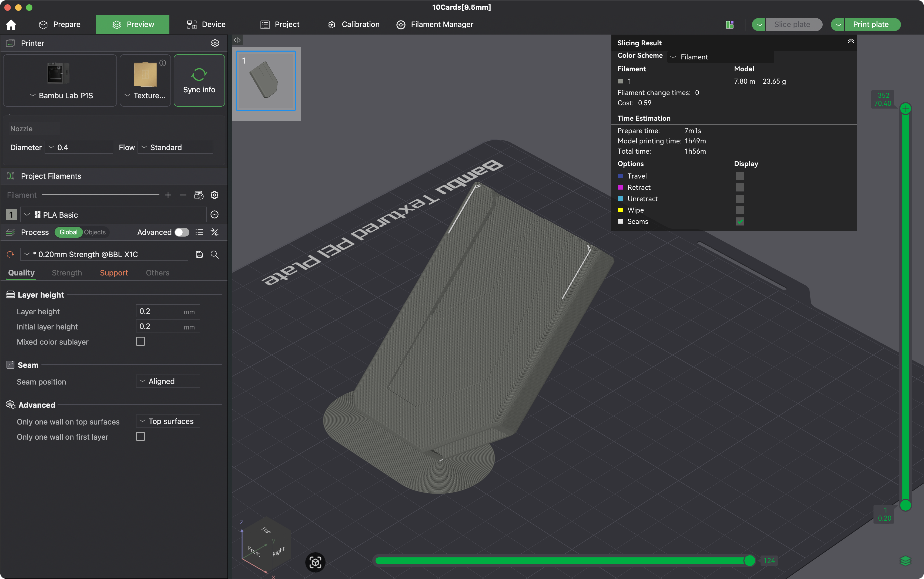The height and width of the screenshot is (579, 924).
Task: Add a new filament with plus icon
Action: [x=168, y=195]
